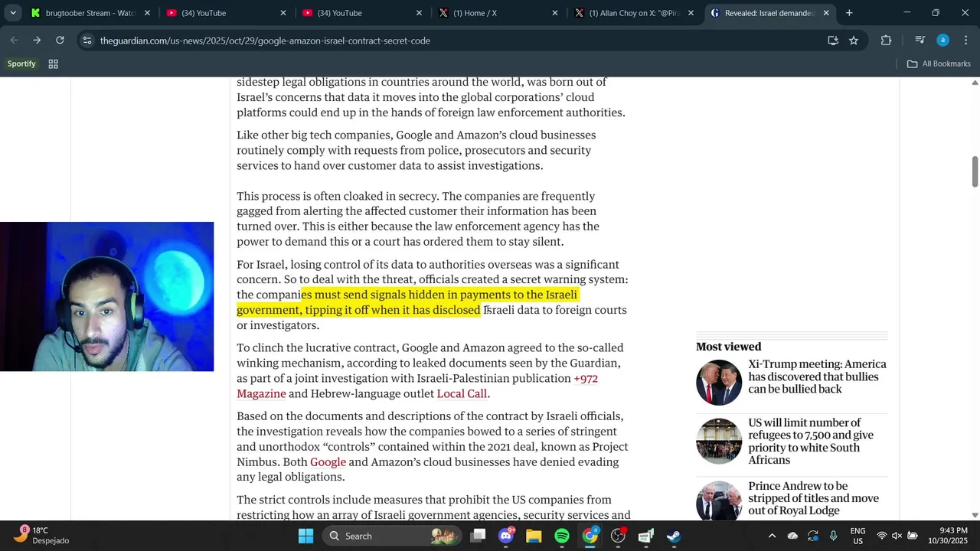
Task: Open the US will limit refugees story
Action: (811, 442)
